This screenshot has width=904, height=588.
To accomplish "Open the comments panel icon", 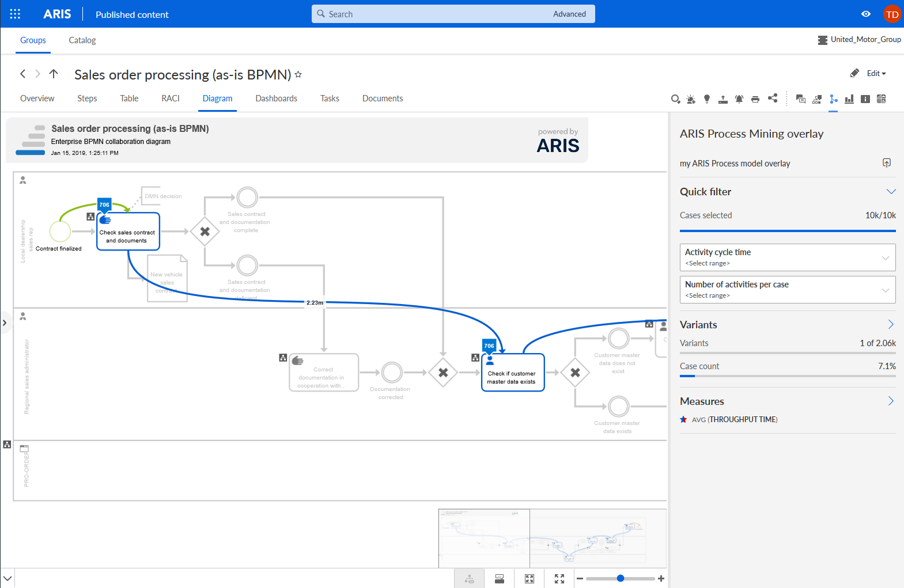I will click(x=801, y=99).
